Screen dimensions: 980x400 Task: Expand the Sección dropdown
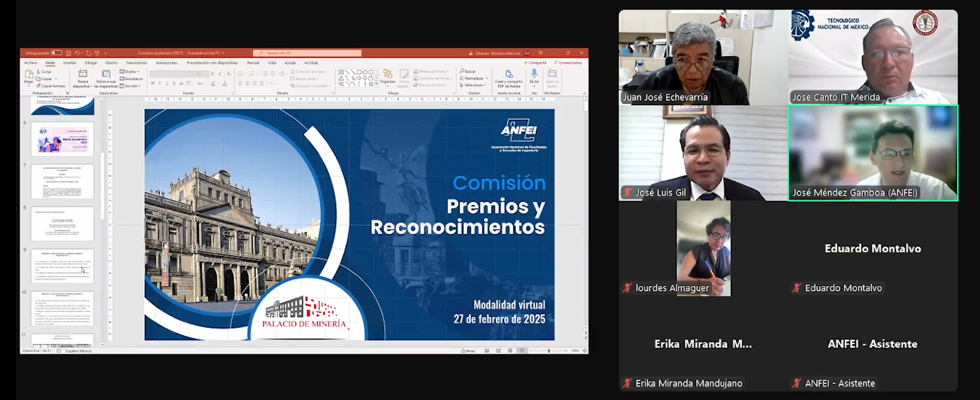point(130,86)
